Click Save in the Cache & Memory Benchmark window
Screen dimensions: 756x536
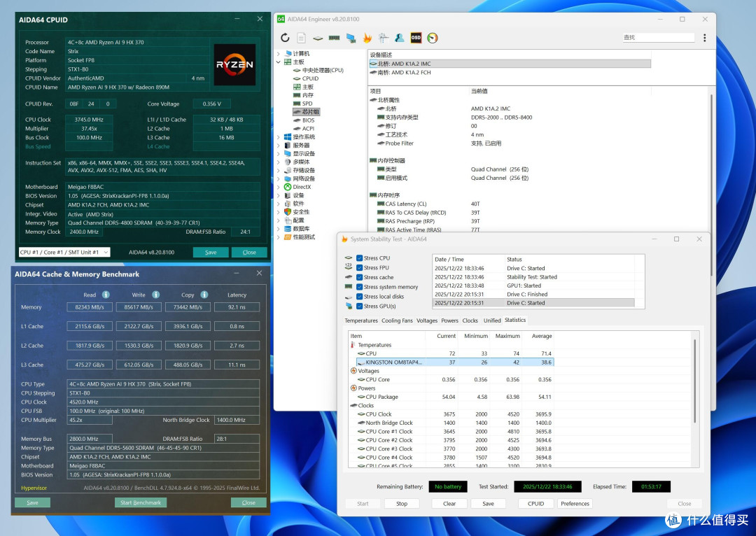pyautogui.click(x=32, y=502)
